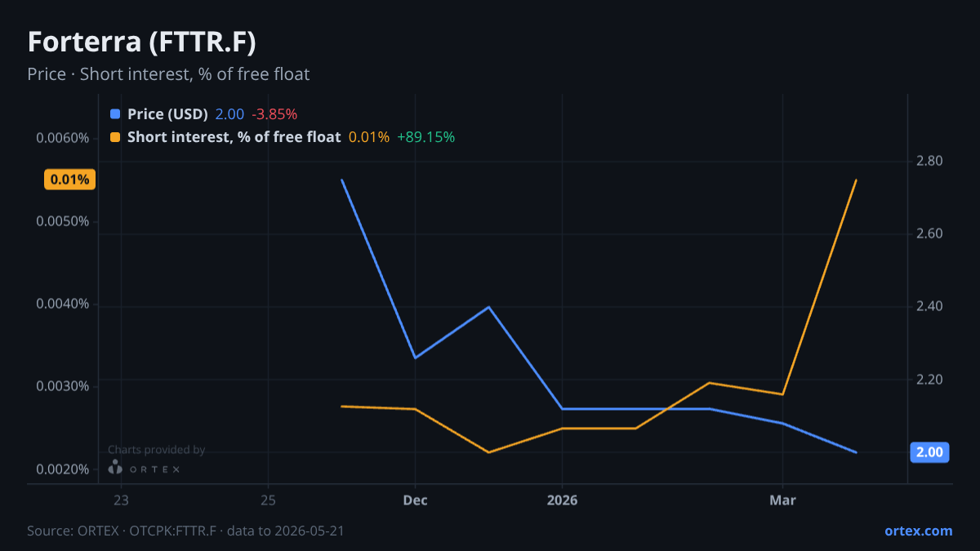
Task: Click the legend short interest value 0.01%
Action: (x=369, y=137)
